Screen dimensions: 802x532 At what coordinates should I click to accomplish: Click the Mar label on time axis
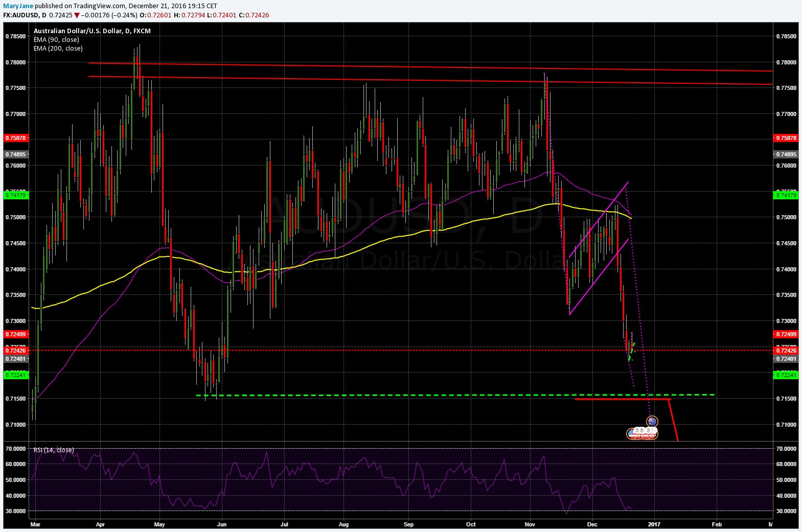coord(35,524)
